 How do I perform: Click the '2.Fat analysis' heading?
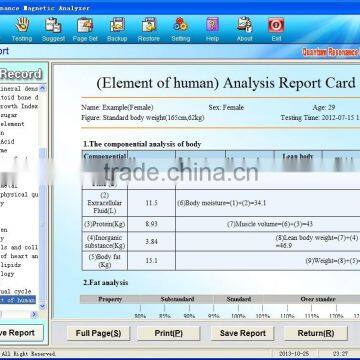pos(106,283)
